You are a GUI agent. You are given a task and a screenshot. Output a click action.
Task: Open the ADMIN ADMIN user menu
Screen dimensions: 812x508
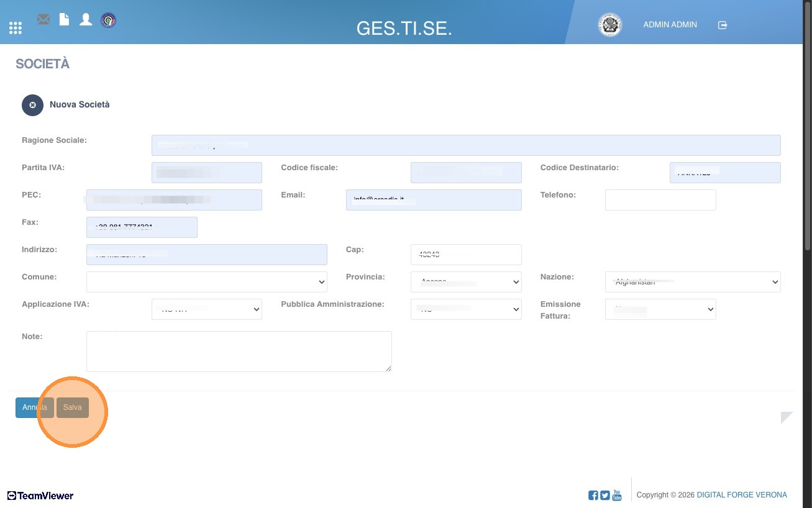670,25
